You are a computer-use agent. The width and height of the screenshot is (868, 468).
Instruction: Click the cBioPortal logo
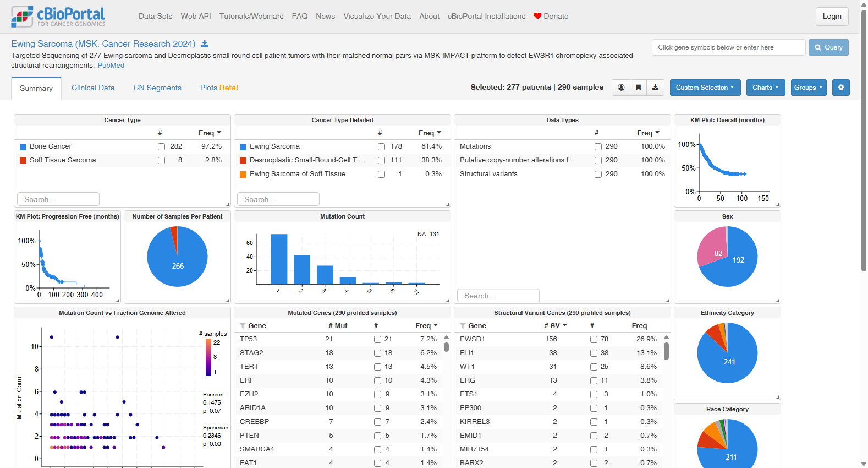pos(58,17)
